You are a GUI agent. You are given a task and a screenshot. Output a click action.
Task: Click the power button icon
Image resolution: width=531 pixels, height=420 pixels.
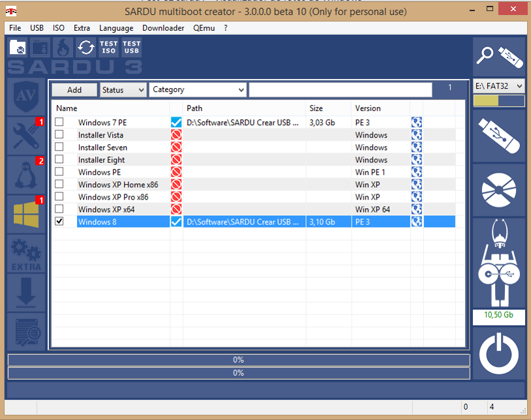pyautogui.click(x=499, y=353)
